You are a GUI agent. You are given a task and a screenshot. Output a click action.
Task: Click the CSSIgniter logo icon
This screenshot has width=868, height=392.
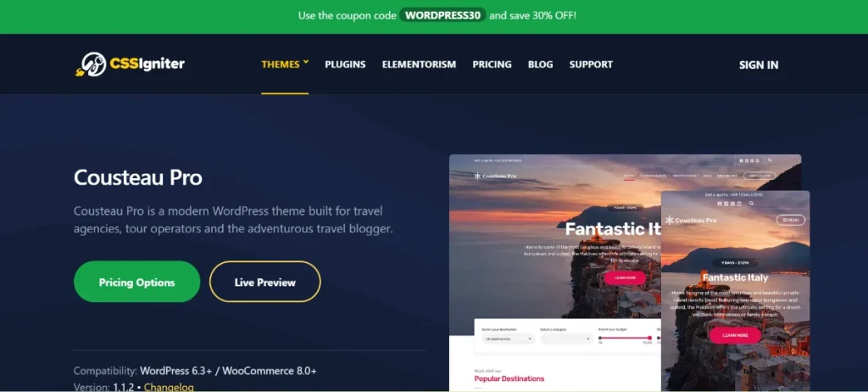pyautogui.click(x=91, y=64)
